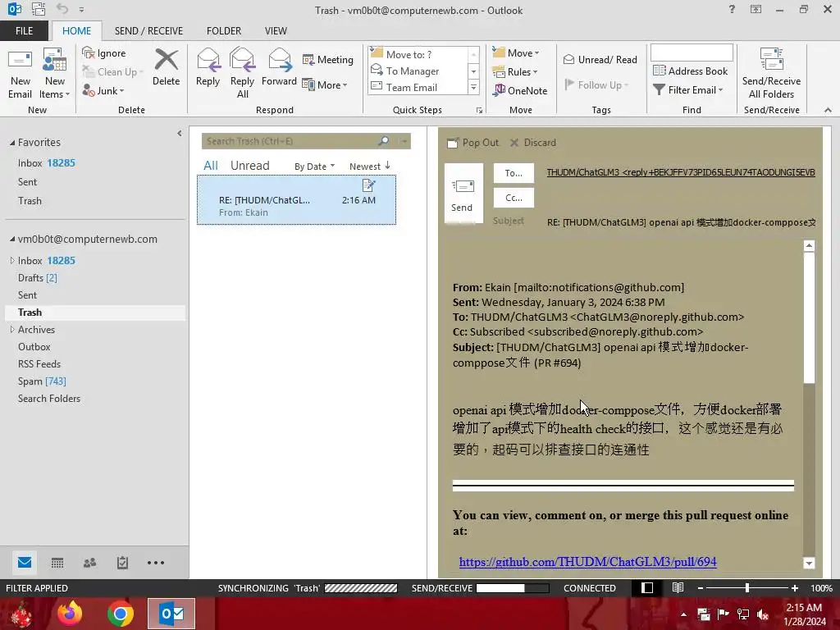
Task: Select the RE: [THUDM/ChatGL... message
Action: (x=296, y=200)
